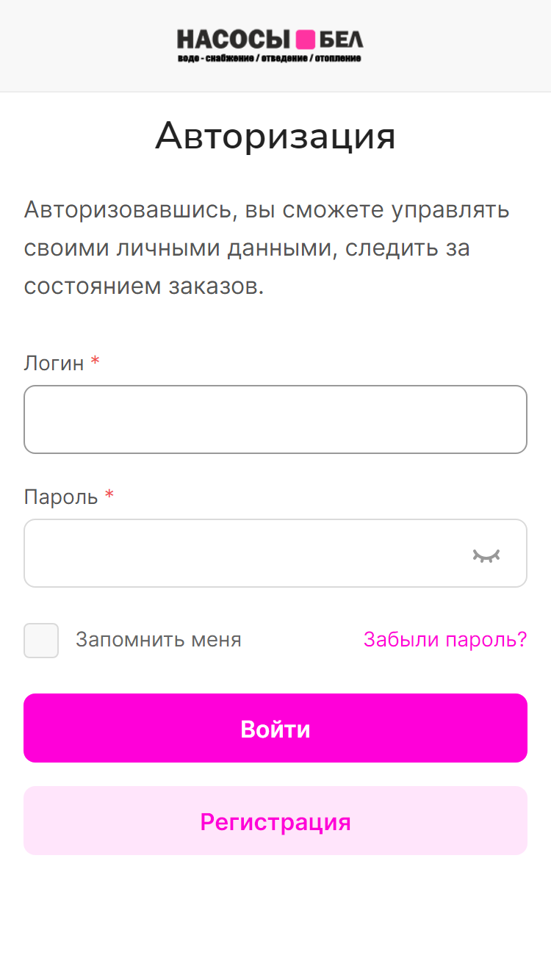Click the red asterisk beside Логин

(x=95, y=361)
